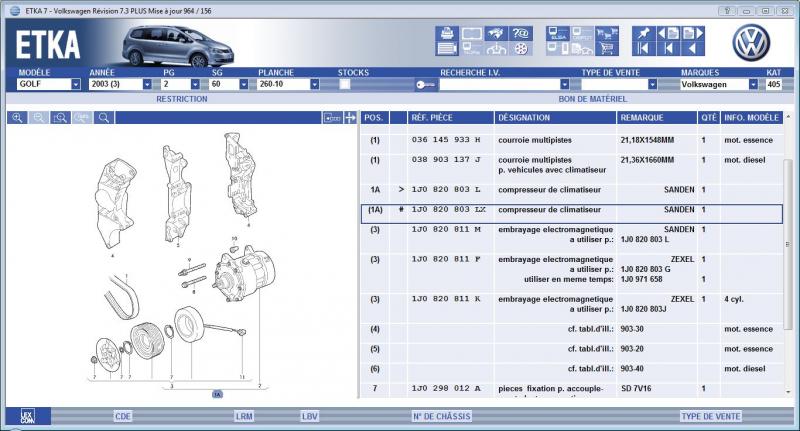Click in the RECHERCHE I.V. input field
Screen dimensions: 800x431
[x=499, y=85]
